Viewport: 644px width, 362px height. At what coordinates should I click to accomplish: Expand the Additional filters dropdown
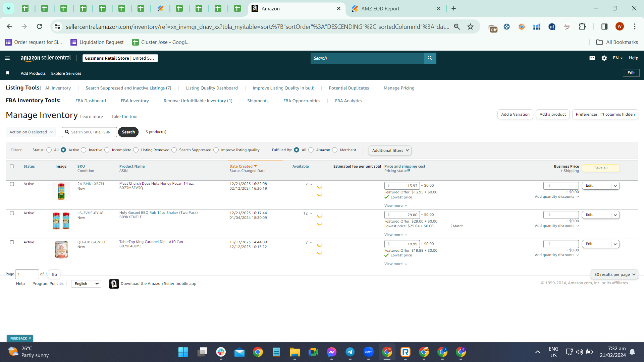click(390, 150)
